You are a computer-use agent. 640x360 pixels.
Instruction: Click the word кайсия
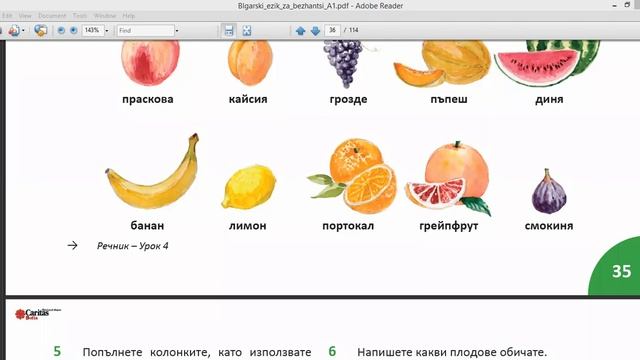pos(248,99)
